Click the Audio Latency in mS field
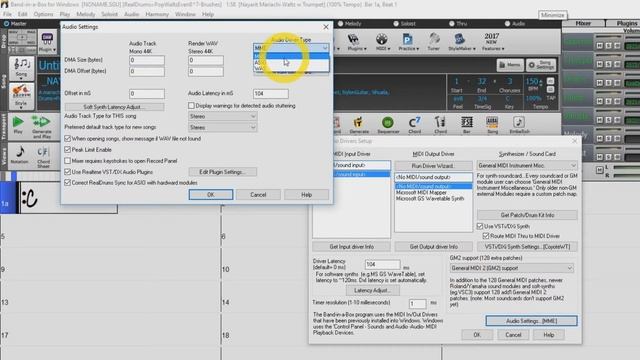 [271, 93]
